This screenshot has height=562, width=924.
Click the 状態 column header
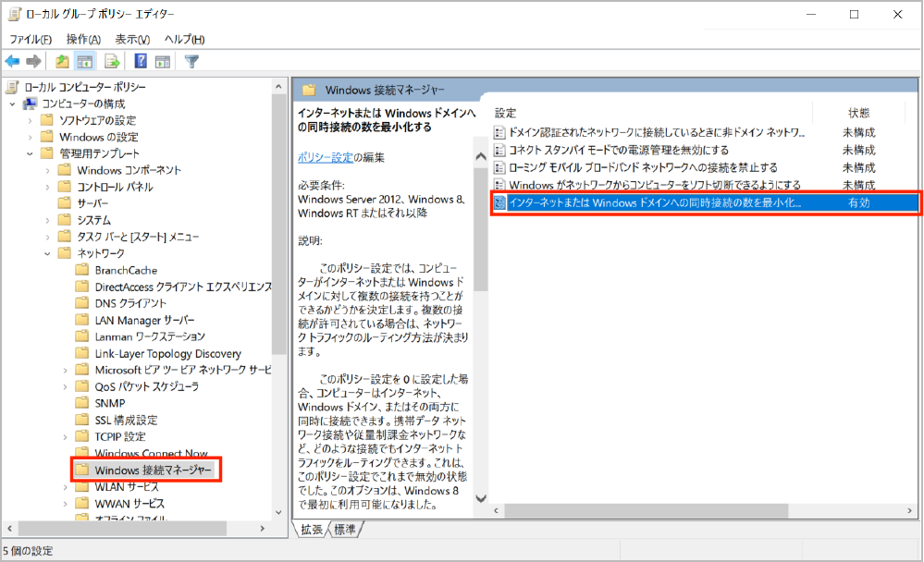coord(858,113)
